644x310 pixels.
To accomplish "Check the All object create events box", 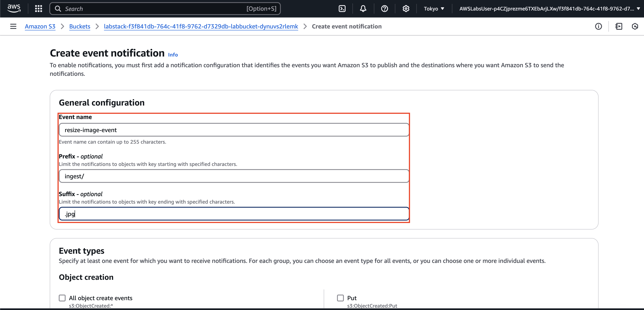I will (62, 298).
